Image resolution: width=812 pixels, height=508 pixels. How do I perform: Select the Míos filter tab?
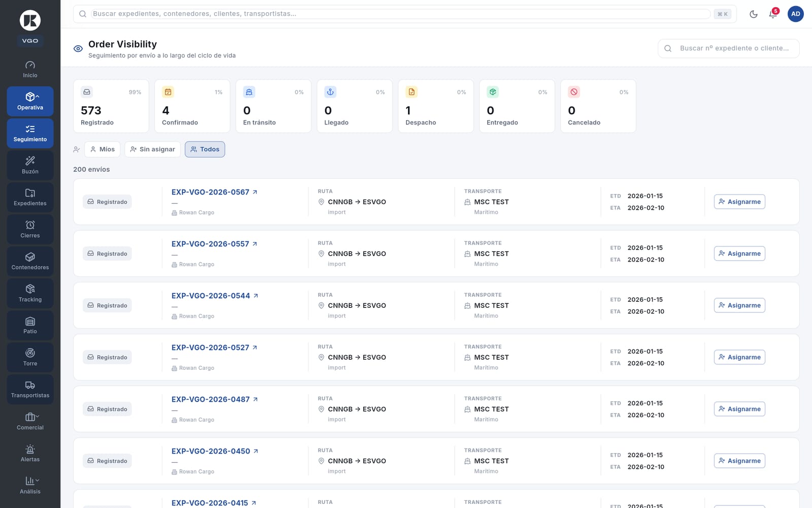click(103, 149)
